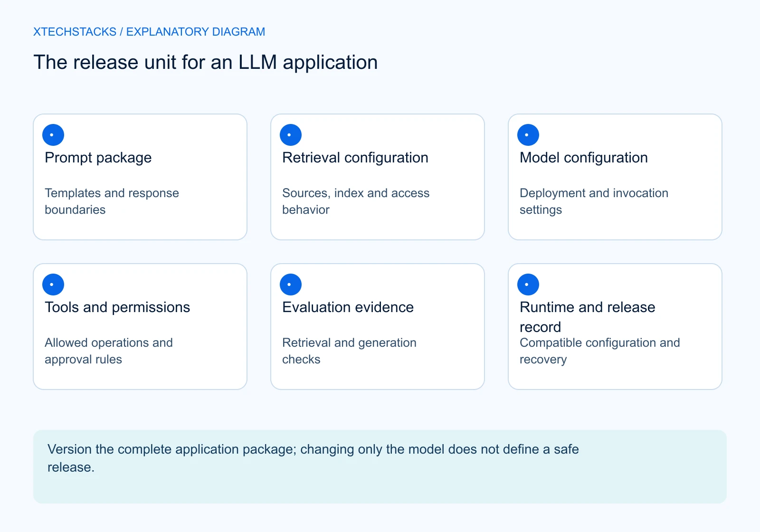The width and height of the screenshot is (760, 532).
Task: Click the blue dot icon above Evaluation evidence
Action: pyautogui.click(x=291, y=285)
